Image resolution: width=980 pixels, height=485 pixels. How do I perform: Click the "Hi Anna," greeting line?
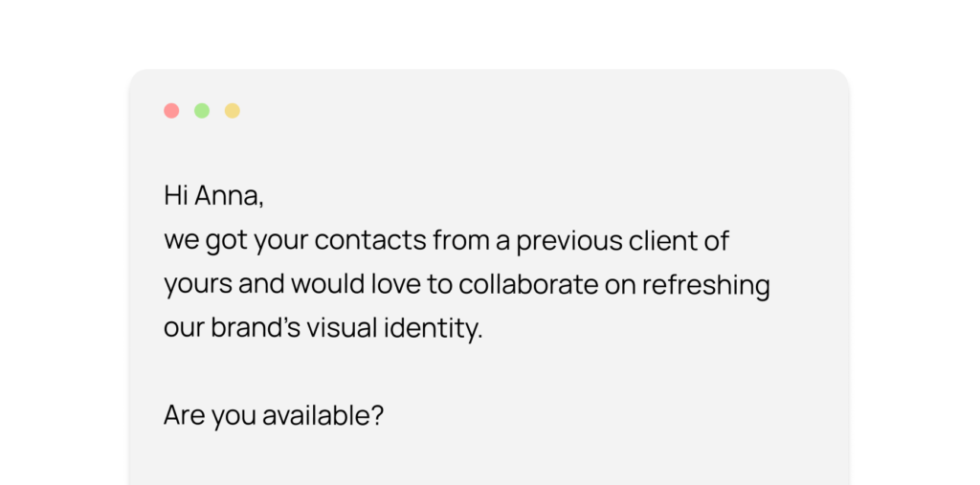click(213, 196)
